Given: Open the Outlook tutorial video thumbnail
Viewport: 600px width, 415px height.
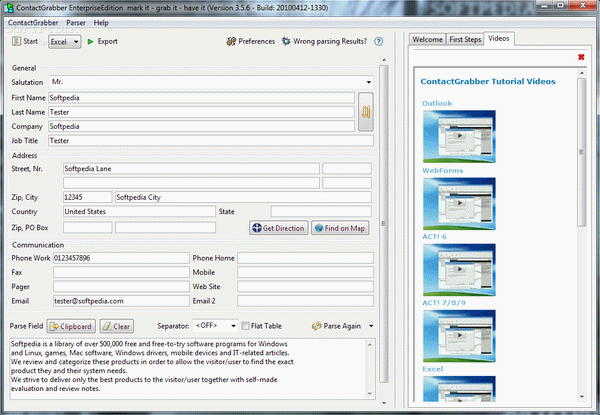Looking at the screenshot, I should [x=459, y=137].
